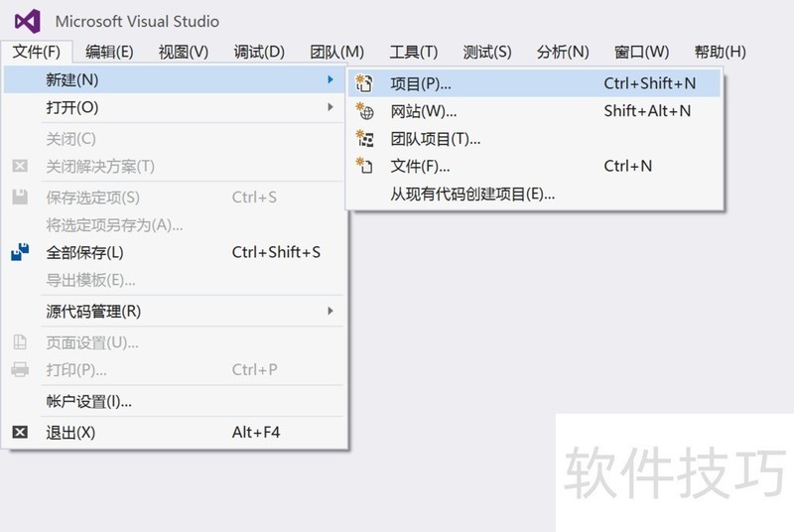Screen dimensions: 794x532
Task: Open the 视图(V) menu
Action: coord(184,52)
